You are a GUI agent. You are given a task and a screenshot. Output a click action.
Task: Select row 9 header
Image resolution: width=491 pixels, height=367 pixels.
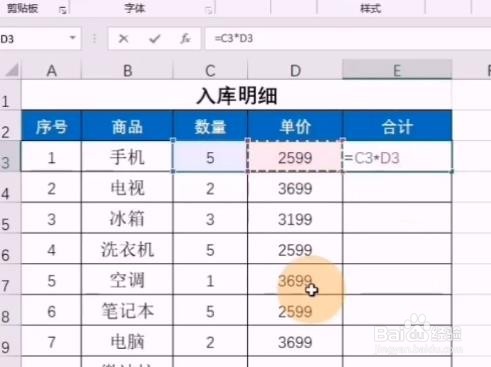[10, 341]
